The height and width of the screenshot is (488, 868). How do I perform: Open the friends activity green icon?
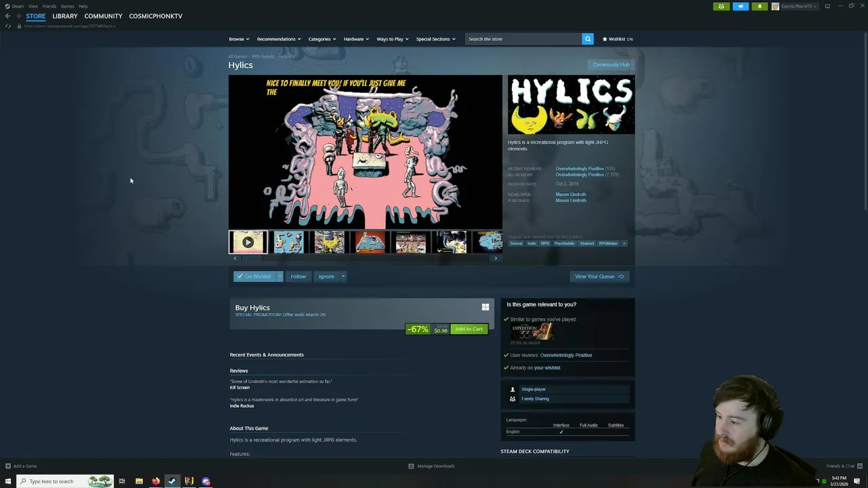pyautogui.click(x=721, y=6)
